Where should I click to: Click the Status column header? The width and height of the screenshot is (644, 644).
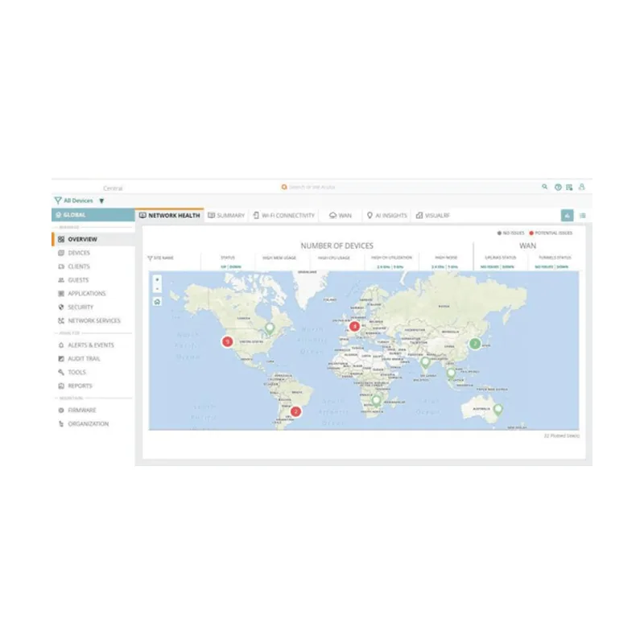[228, 258]
